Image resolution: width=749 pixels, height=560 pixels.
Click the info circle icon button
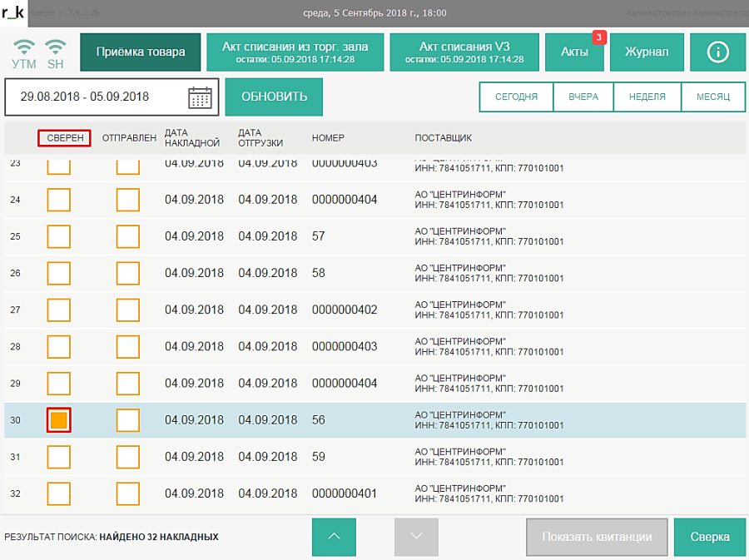[x=717, y=52]
